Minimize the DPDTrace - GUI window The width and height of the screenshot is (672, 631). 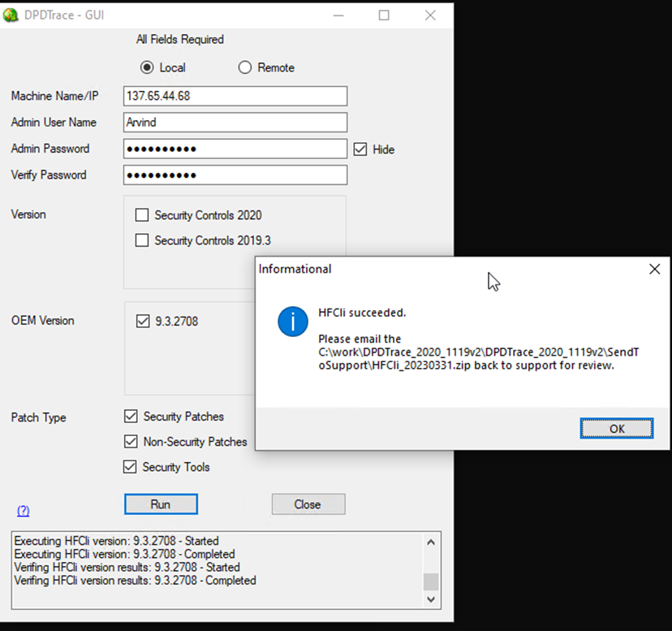[x=338, y=15]
